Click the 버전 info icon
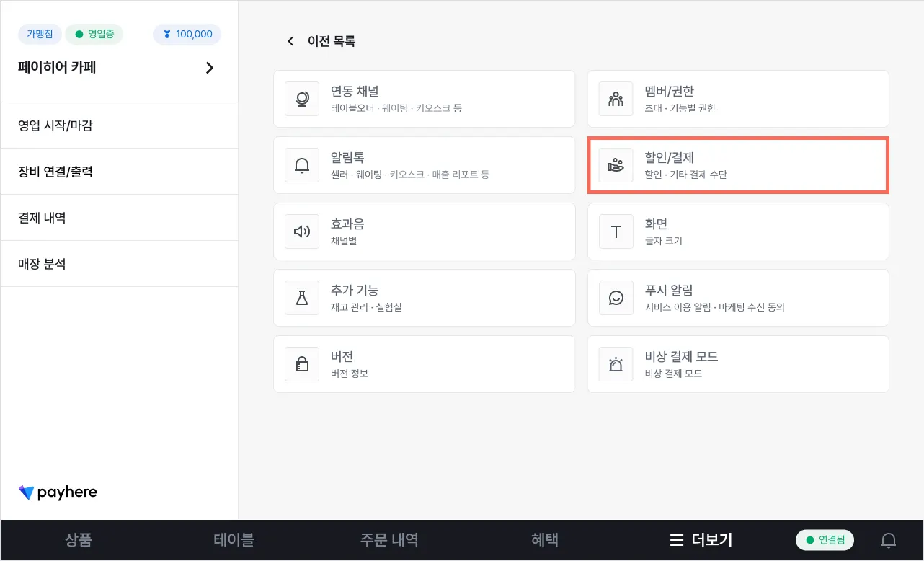Viewport: 924px width, 561px height. coord(302,364)
